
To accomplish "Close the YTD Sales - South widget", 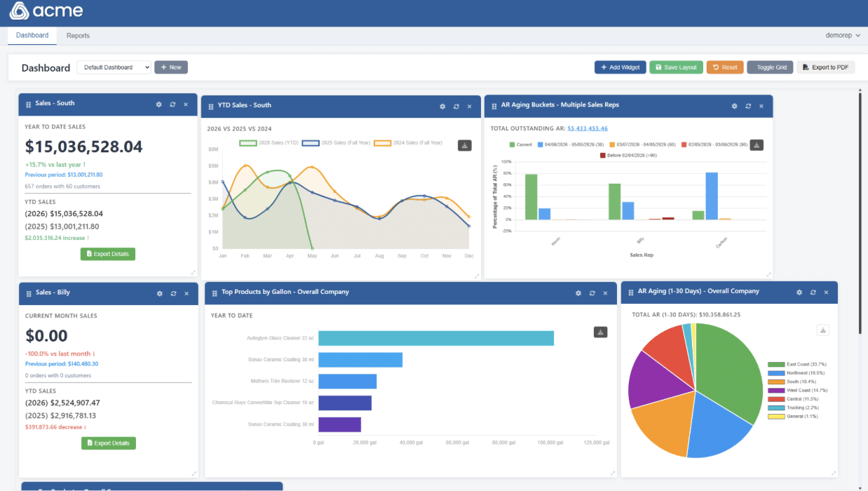I will coord(469,107).
